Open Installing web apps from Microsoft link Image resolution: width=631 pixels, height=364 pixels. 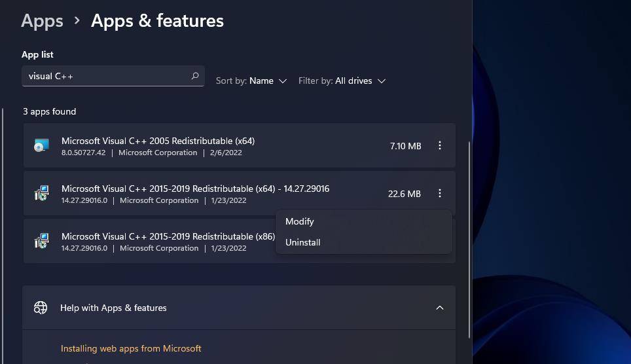coord(131,348)
